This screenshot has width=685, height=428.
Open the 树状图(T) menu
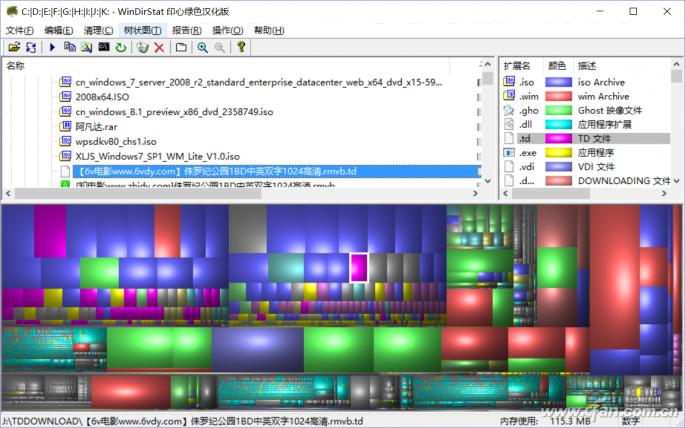[142, 30]
